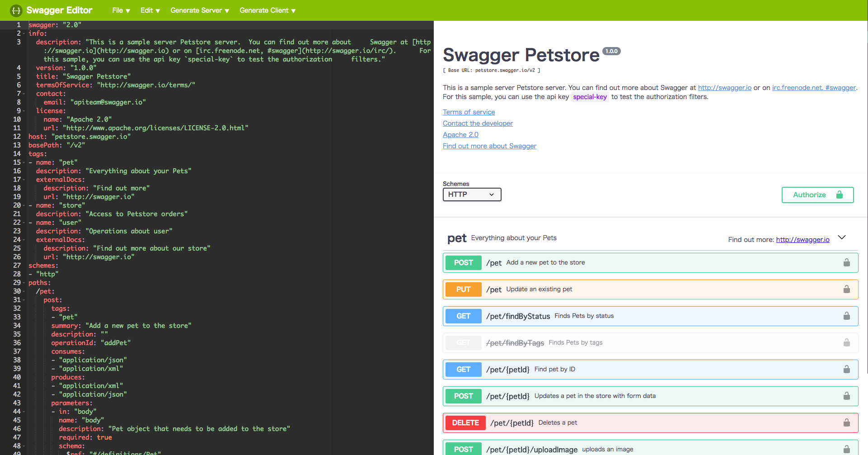Image resolution: width=868 pixels, height=455 pixels.
Task: Fold the paths block at line 29
Action: tap(23, 283)
